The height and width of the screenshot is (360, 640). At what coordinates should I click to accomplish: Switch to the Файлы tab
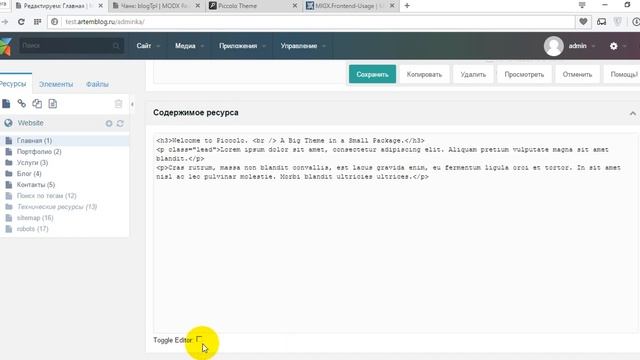click(x=97, y=84)
